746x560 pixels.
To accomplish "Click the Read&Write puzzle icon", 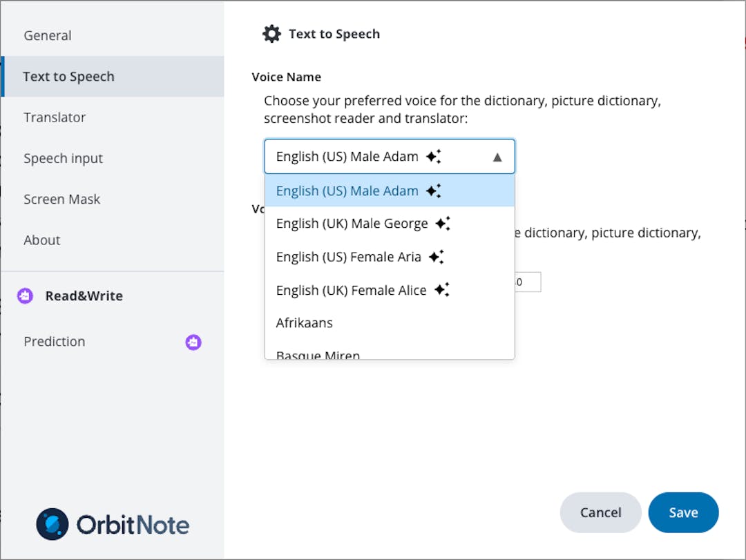I will 25,296.
